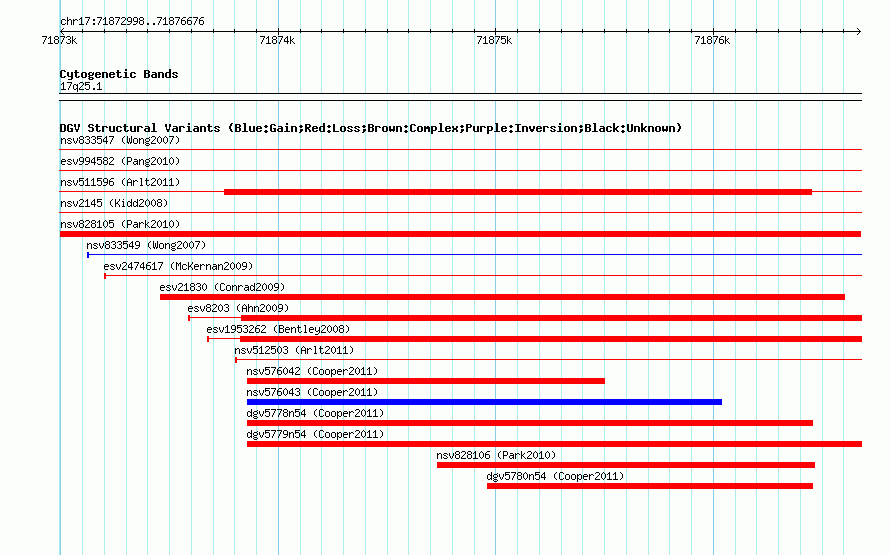
Task: Open the Cytogenetic Bands track title
Action: [119, 74]
